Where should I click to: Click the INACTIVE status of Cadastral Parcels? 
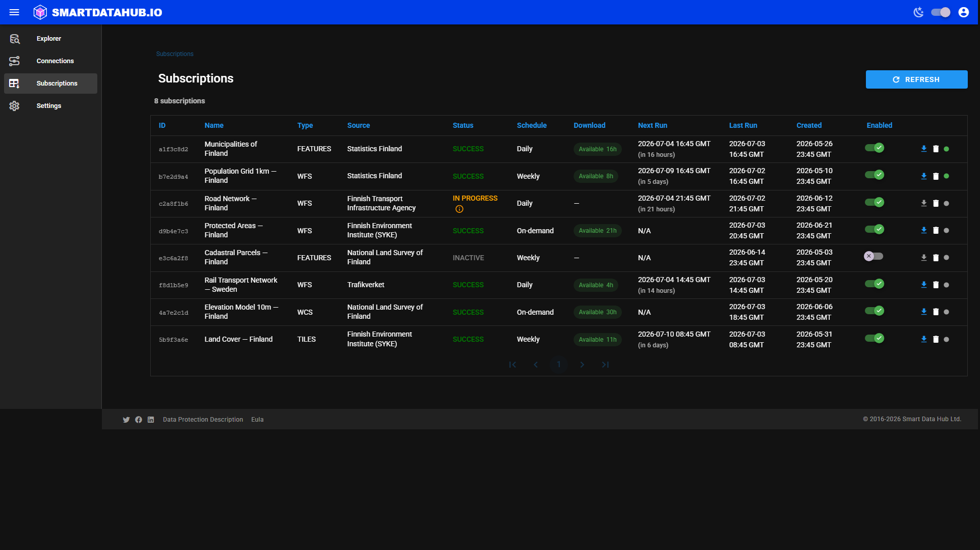(x=468, y=258)
